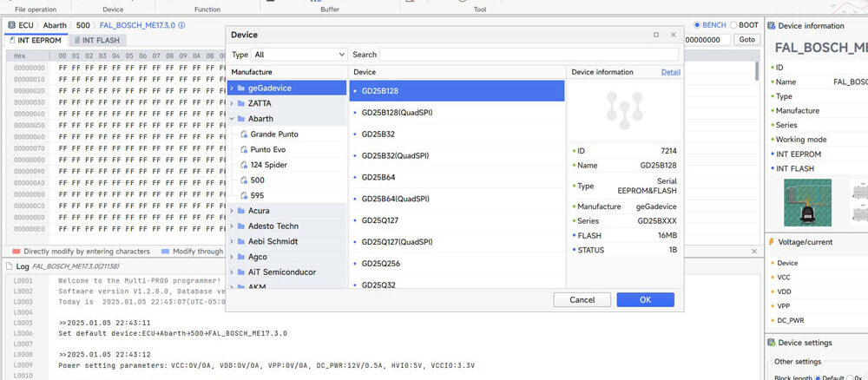Click the OK button in the Device dialog
The width and height of the screenshot is (868, 380).
coord(646,300)
